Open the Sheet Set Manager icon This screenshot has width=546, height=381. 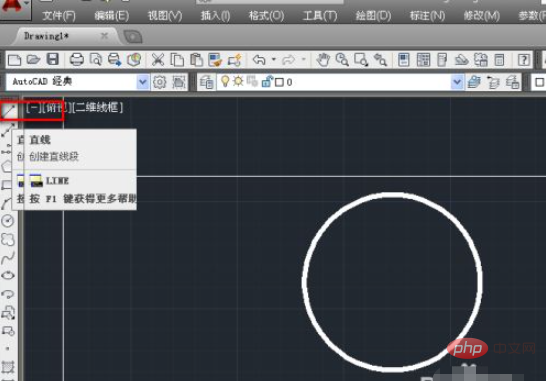(461, 60)
